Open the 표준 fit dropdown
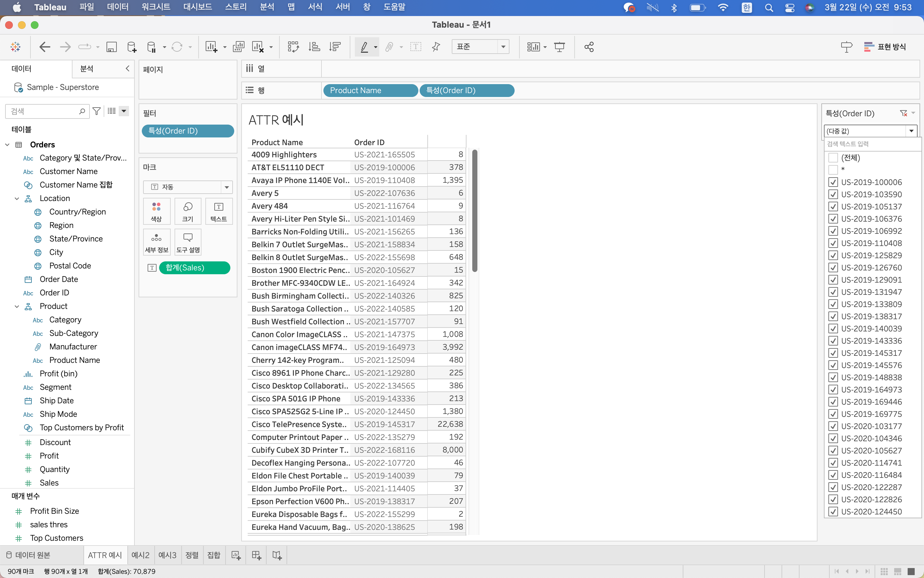Screen dimensions: 924x578 point(480,47)
